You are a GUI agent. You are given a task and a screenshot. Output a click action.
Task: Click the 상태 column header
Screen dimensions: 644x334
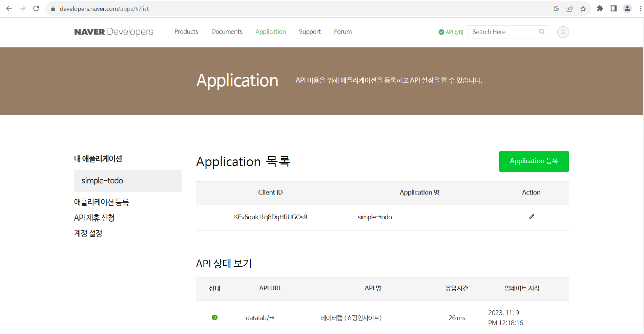point(214,288)
